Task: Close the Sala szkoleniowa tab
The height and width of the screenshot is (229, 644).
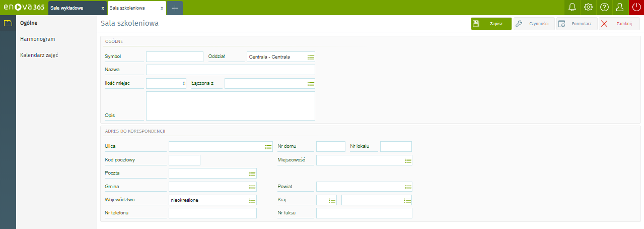Action: [162, 8]
